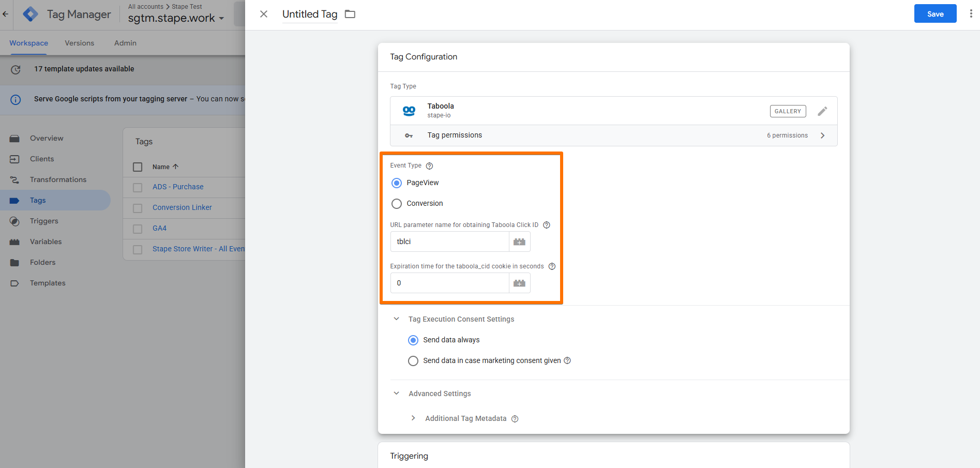This screenshot has height=468, width=980.
Task: Edit tag type with the pencil icon
Action: coord(822,111)
